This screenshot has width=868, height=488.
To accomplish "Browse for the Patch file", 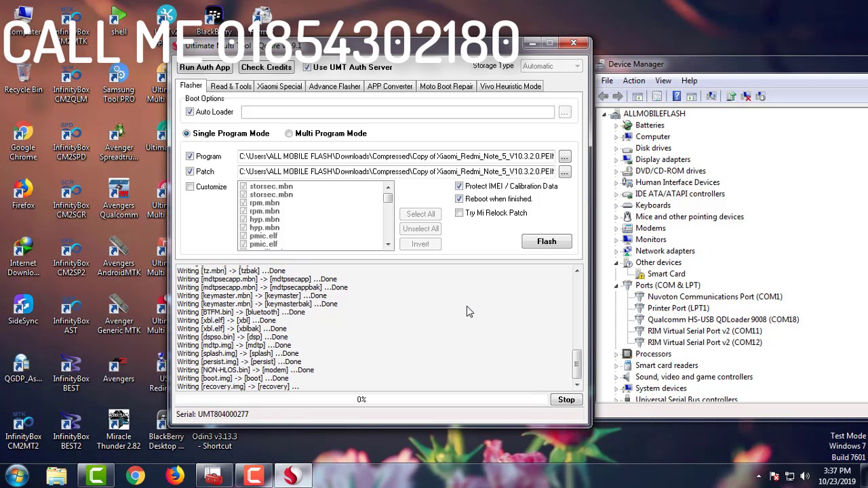I will 564,172.
